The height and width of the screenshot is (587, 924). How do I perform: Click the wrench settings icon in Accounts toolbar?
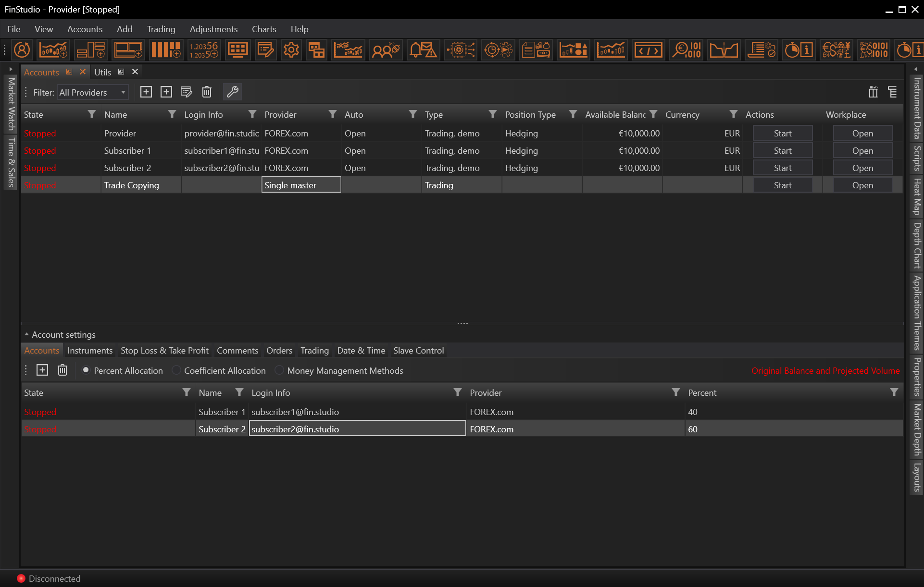[233, 92]
